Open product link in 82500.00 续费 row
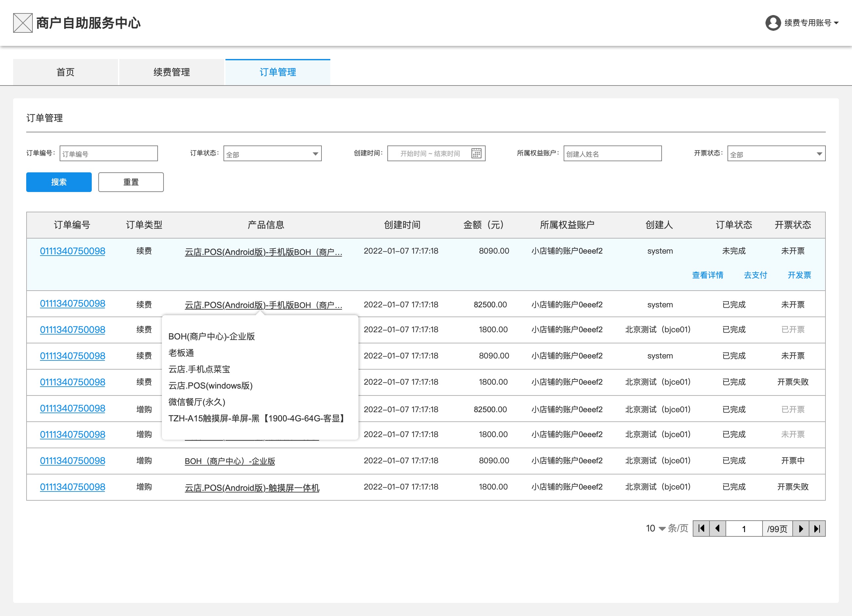The width and height of the screenshot is (852, 616). [263, 305]
